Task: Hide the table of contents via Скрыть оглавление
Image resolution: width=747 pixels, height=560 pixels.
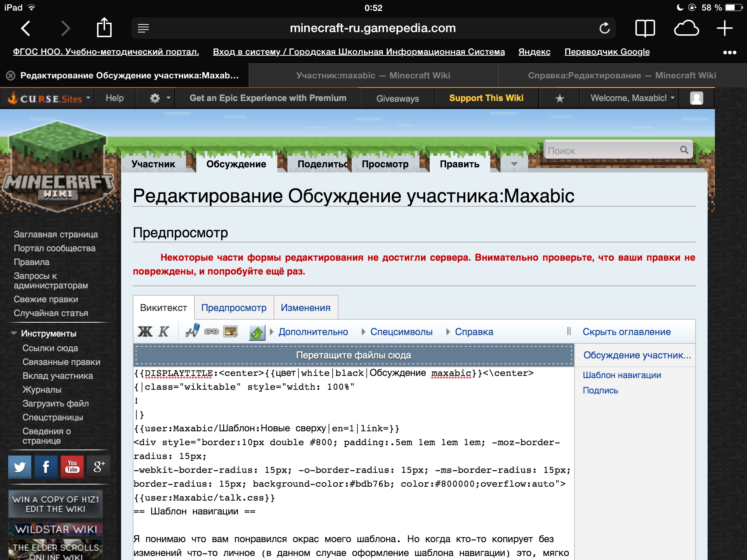Action: 626,332
